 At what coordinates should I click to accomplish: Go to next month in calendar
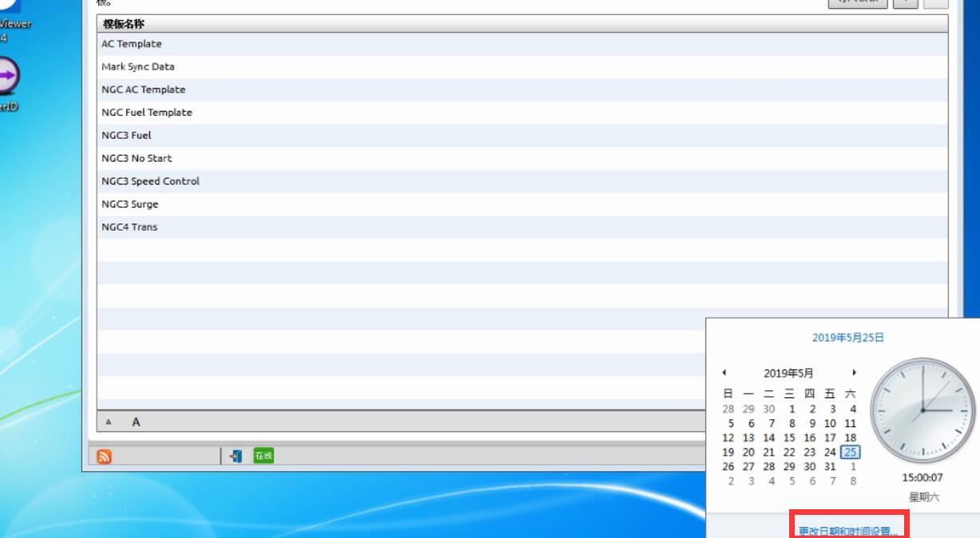[854, 373]
